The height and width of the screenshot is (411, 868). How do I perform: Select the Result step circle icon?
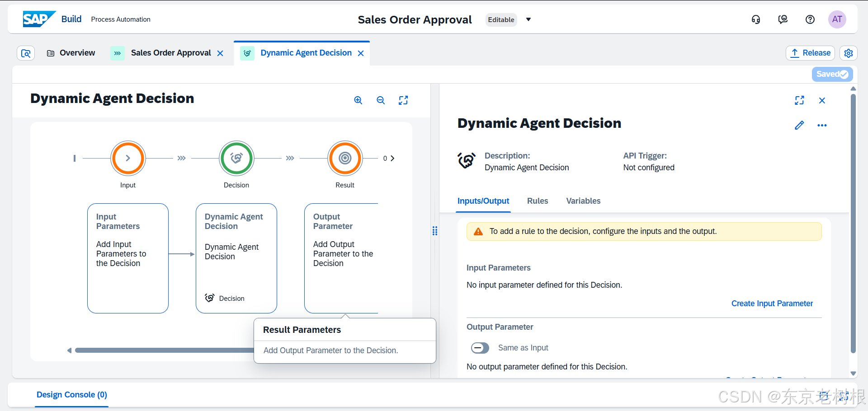[x=345, y=158]
